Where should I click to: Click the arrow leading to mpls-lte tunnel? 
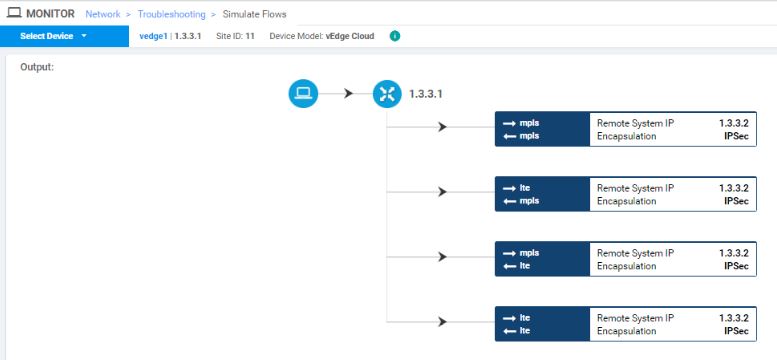click(x=442, y=257)
